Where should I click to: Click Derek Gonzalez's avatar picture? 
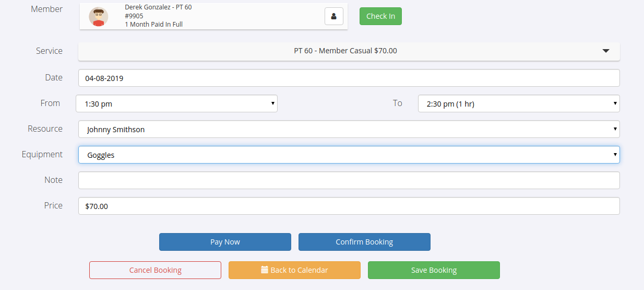point(98,17)
